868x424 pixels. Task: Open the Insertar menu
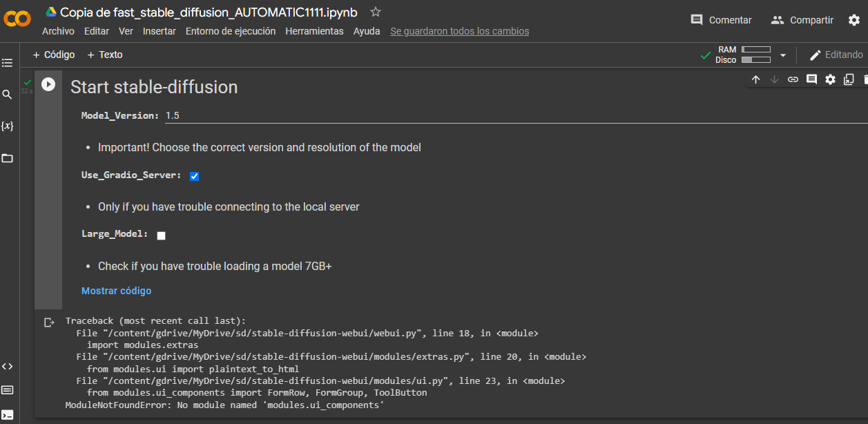click(160, 31)
